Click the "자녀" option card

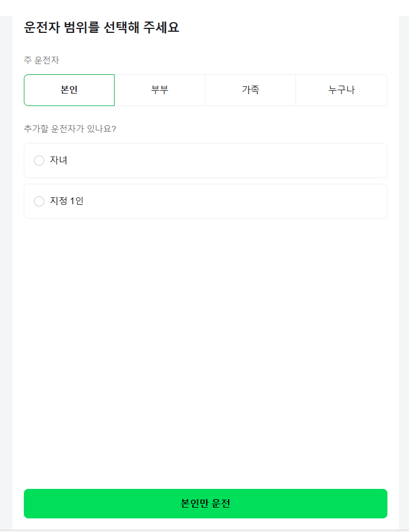[205, 161]
